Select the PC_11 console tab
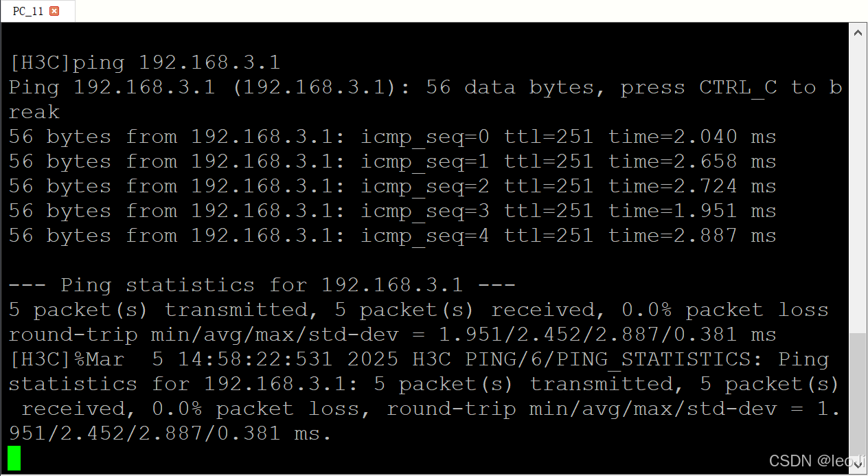Image resolution: width=868 pixels, height=476 pixels. click(27, 11)
